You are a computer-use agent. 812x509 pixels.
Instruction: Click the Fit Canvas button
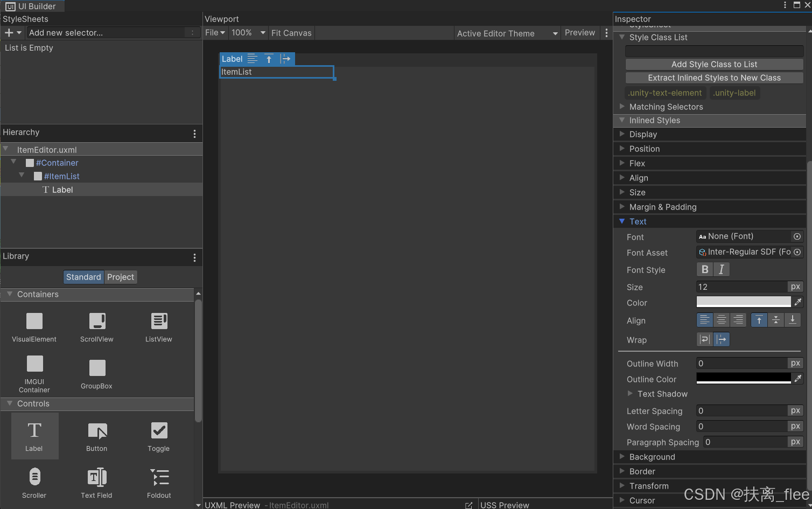coord(291,33)
